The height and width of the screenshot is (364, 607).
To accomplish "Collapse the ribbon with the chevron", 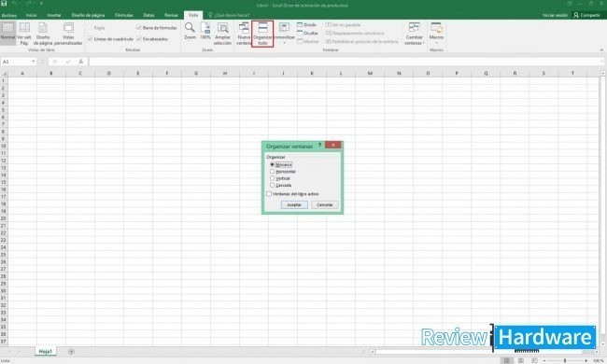I will pyautogui.click(x=601, y=49).
